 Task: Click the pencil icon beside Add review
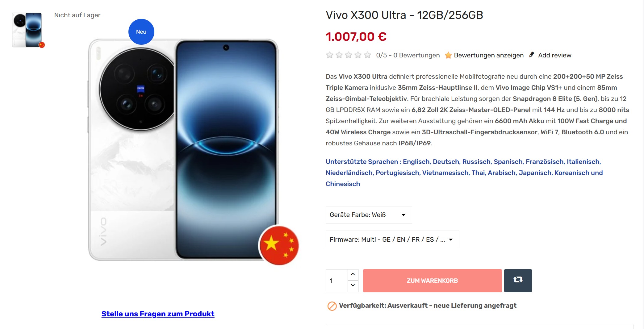532,55
